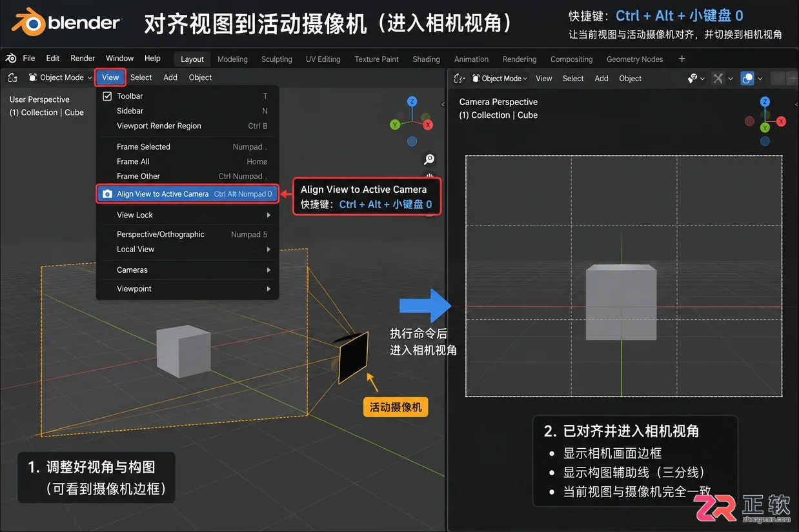The height and width of the screenshot is (532, 799).
Task: Switch to the Layout workspace tab
Action: pyautogui.click(x=192, y=59)
